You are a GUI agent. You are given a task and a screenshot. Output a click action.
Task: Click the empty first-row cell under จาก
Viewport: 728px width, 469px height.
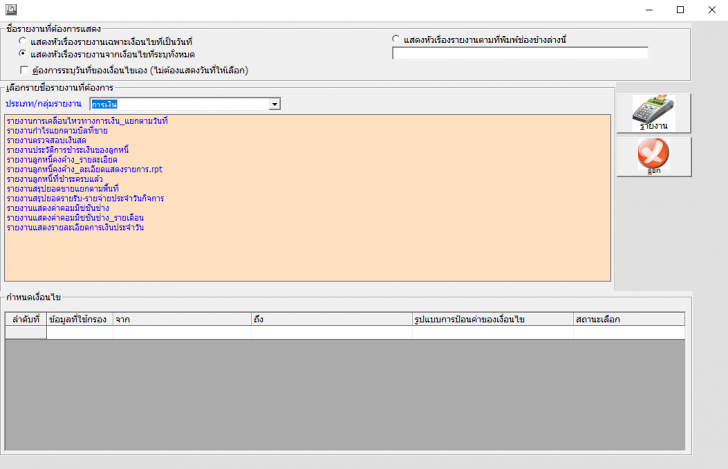182,332
